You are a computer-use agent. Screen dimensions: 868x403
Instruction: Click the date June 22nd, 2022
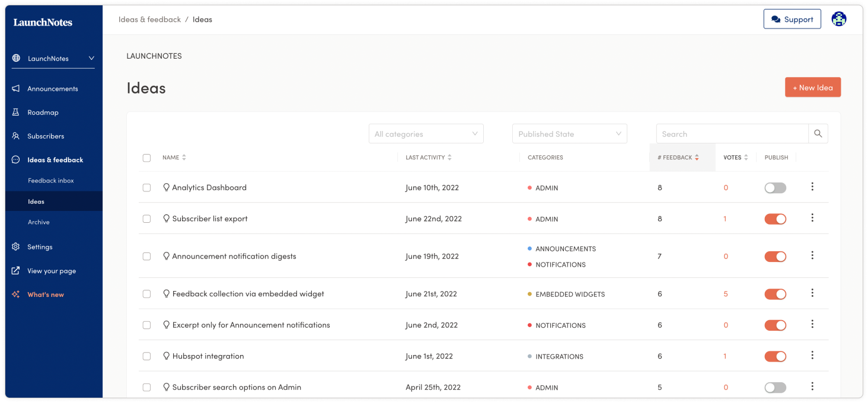coord(433,219)
